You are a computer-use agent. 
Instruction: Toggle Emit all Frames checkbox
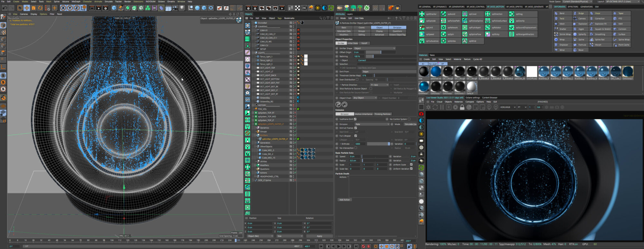(x=356, y=128)
